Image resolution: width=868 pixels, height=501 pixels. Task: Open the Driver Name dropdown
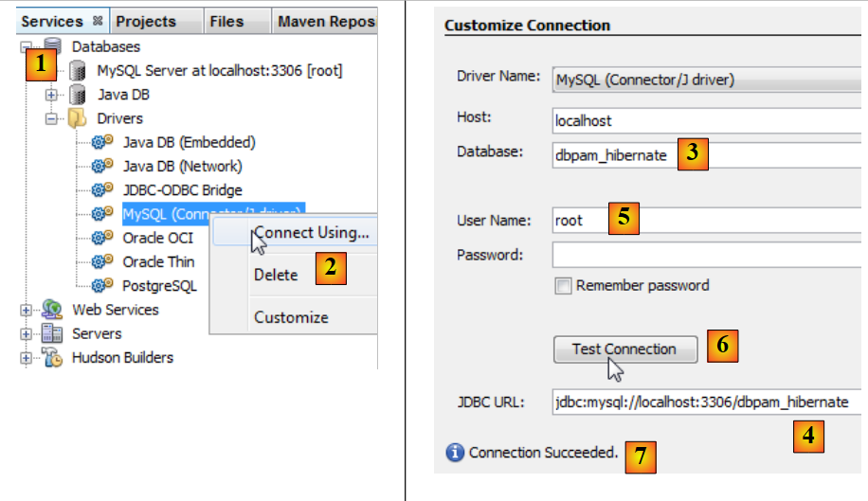[x=707, y=80]
